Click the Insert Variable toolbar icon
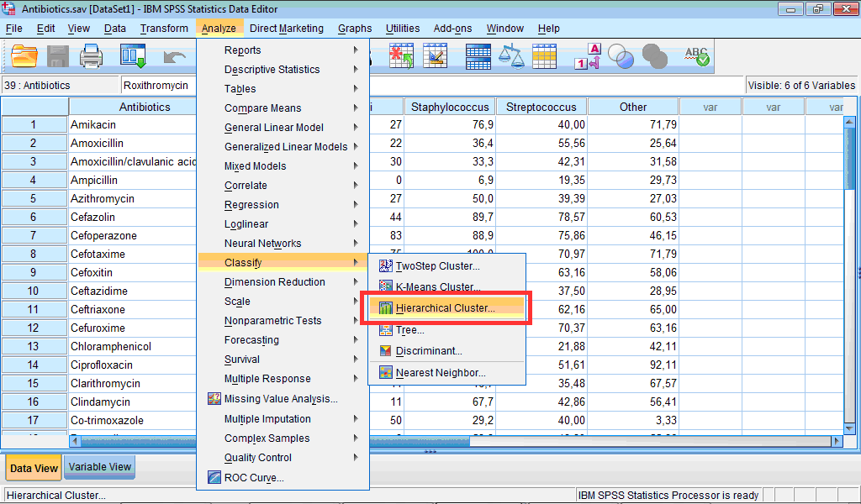861x504 pixels. (x=436, y=56)
